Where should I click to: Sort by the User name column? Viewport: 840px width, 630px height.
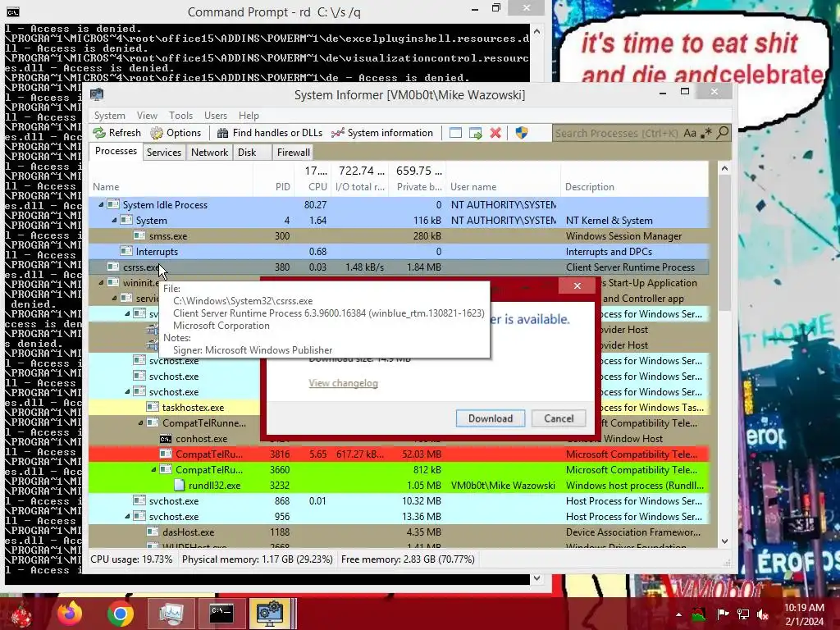[503, 186]
